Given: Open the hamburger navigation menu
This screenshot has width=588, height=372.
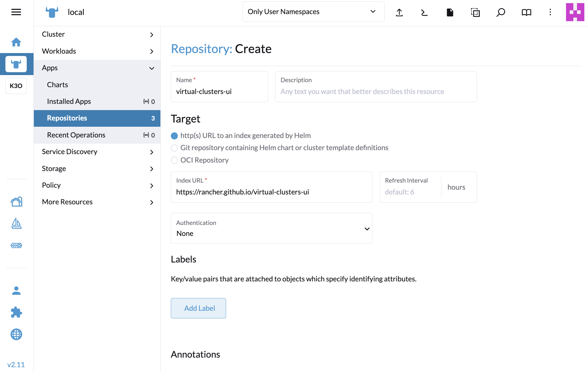Looking at the screenshot, I should 16,12.
